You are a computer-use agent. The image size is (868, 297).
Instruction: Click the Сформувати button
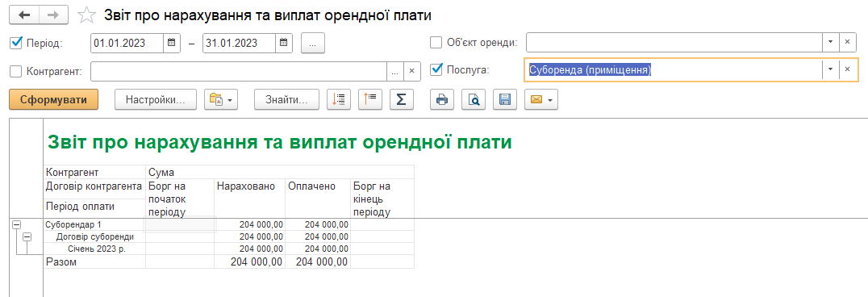pos(54,100)
